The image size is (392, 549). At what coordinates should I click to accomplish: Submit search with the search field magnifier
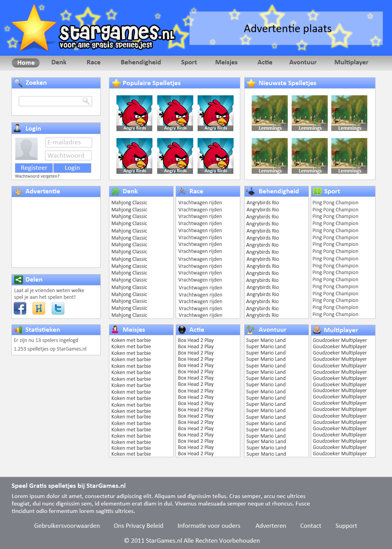[x=86, y=101]
